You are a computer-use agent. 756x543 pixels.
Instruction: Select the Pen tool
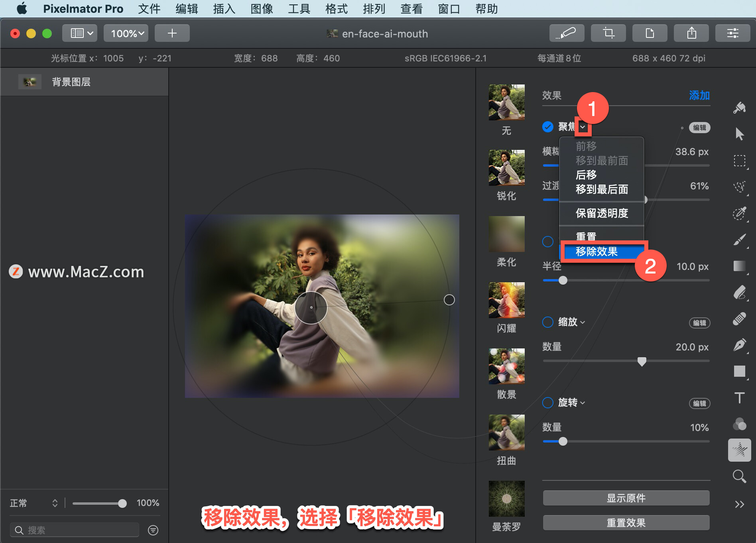740,345
